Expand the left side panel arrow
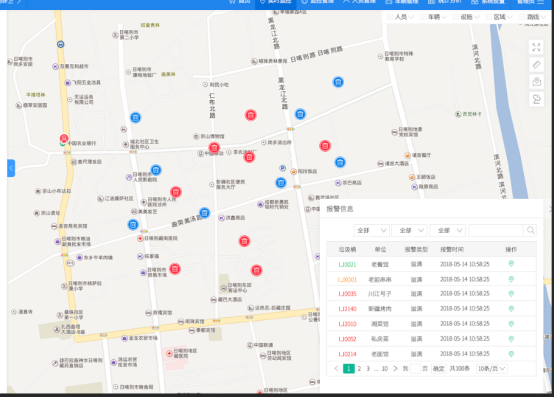This screenshot has height=397, width=554. [11, 168]
